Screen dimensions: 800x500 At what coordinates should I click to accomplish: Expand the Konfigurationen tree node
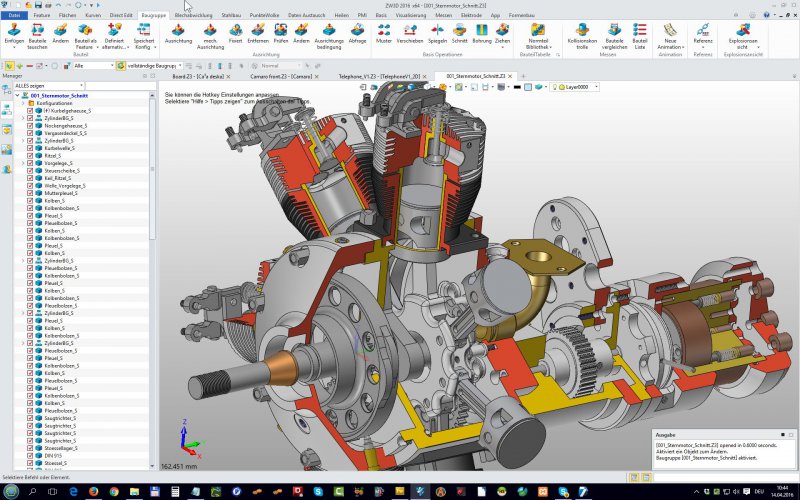click(23, 103)
